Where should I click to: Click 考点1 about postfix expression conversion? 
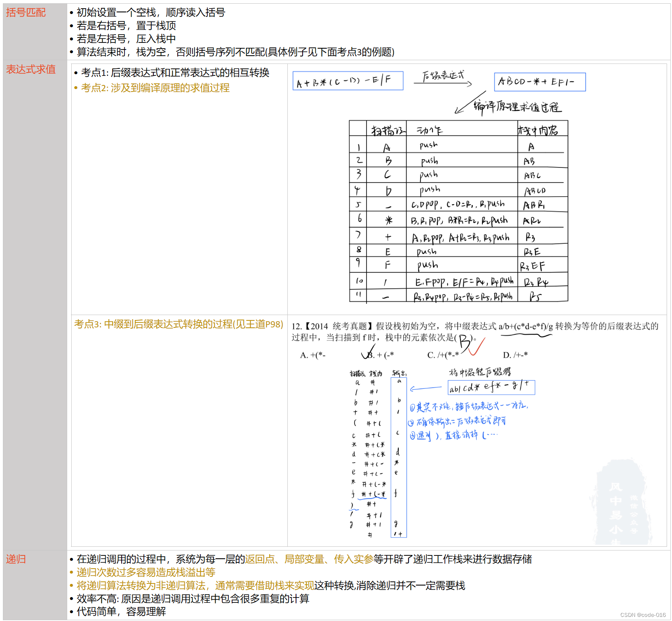click(175, 73)
